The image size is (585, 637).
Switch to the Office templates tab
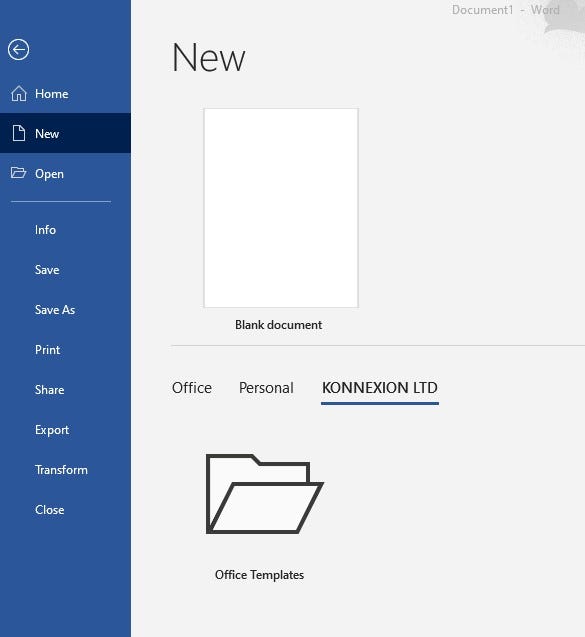192,388
